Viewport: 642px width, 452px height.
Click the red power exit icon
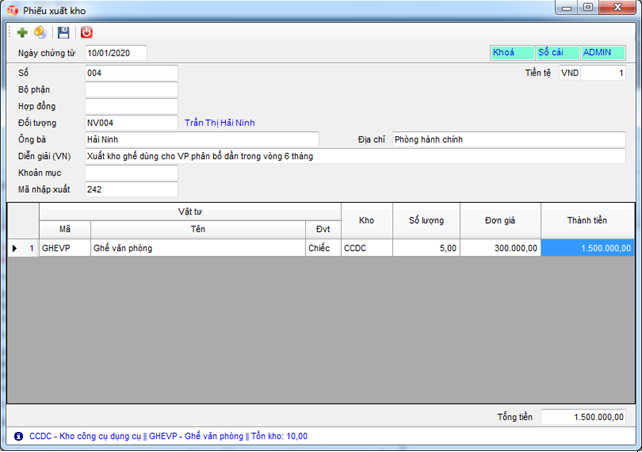86,32
